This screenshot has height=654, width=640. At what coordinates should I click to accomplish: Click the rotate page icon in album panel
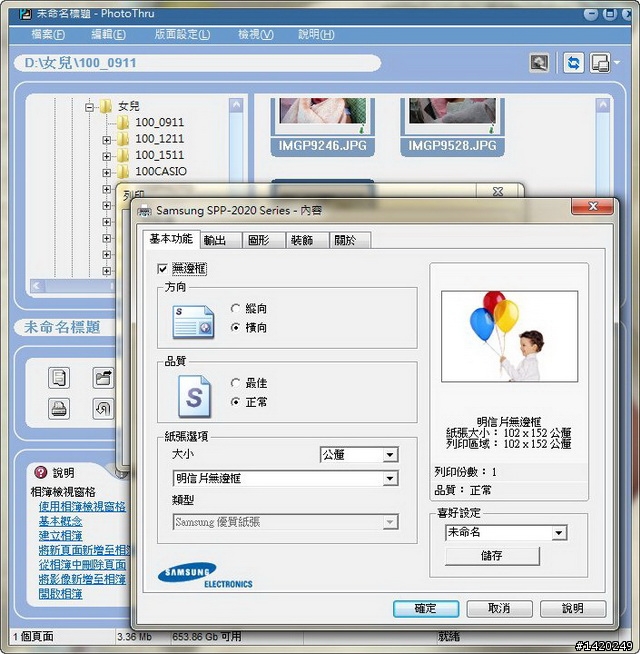click(x=103, y=408)
